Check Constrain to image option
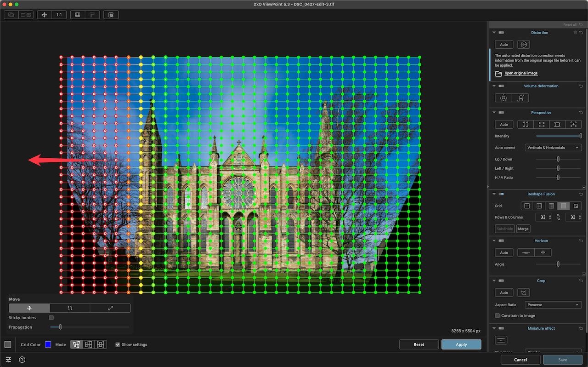 [x=498, y=315]
